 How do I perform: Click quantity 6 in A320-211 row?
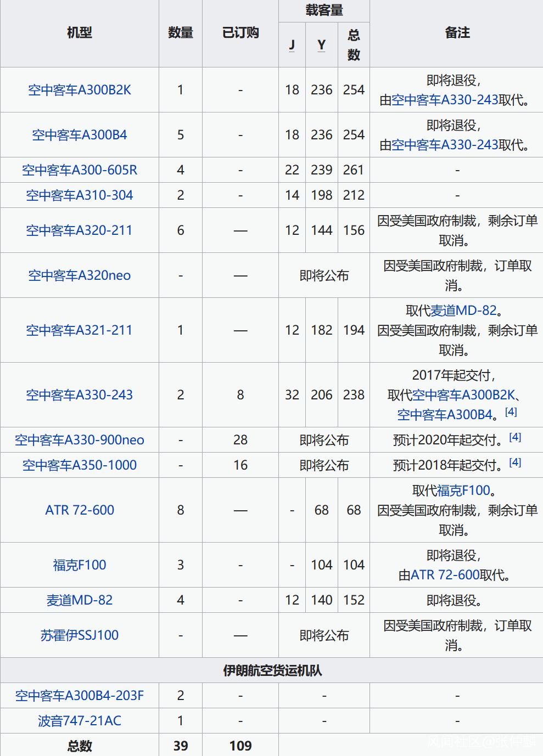coord(181,230)
